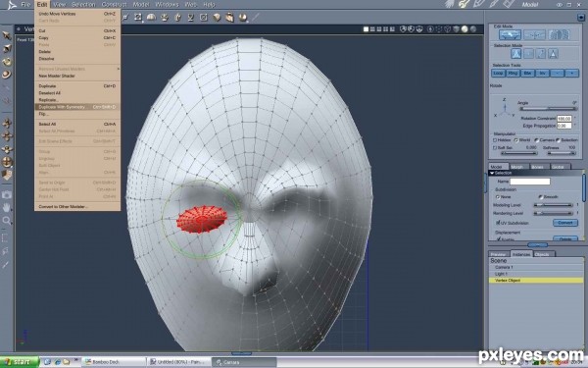Select the Smooth subdivision radio button
Image resolution: width=588 pixels, height=368 pixels.
(x=540, y=197)
